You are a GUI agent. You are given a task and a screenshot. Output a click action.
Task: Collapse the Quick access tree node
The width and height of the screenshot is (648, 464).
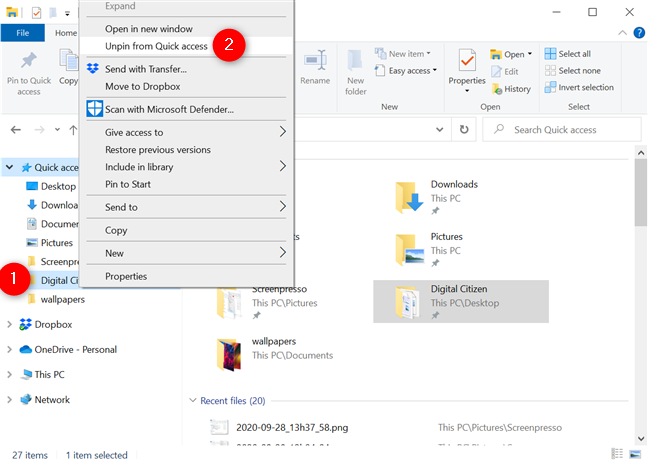pyautogui.click(x=9, y=167)
